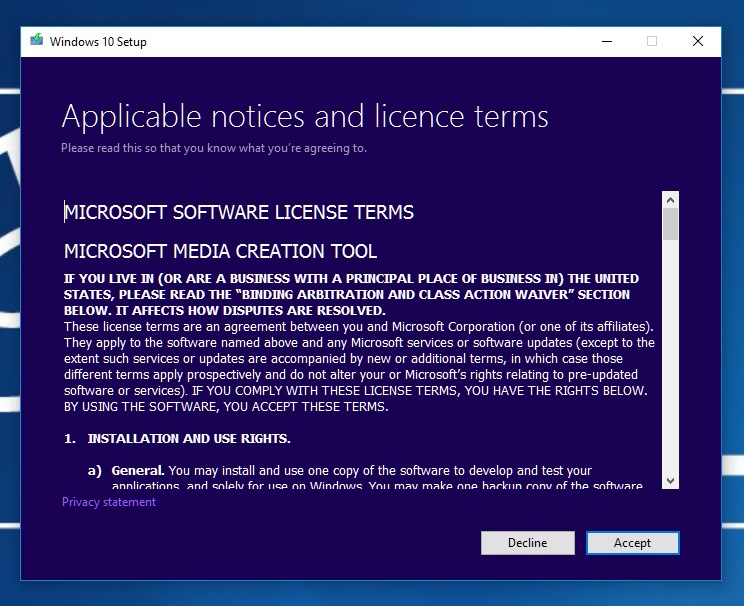Close the Windows 10 Setup window
This screenshot has height=606, width=744.
pos(698,41)
